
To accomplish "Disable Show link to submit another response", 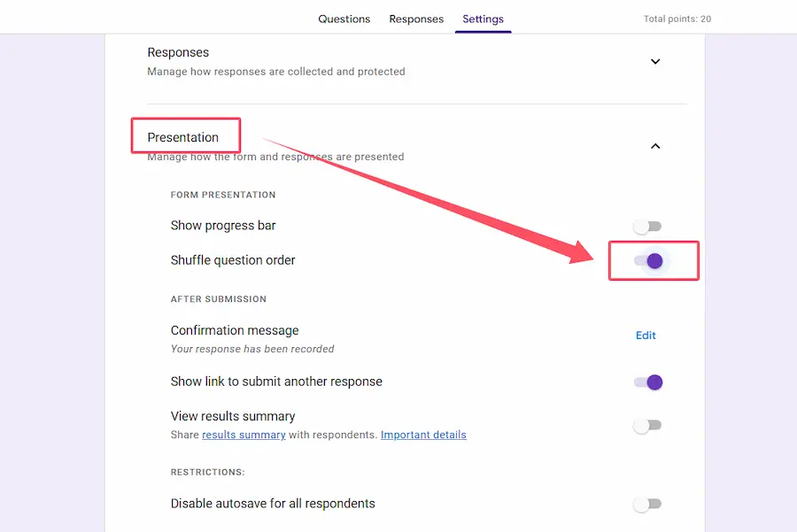I will [648, 382].
